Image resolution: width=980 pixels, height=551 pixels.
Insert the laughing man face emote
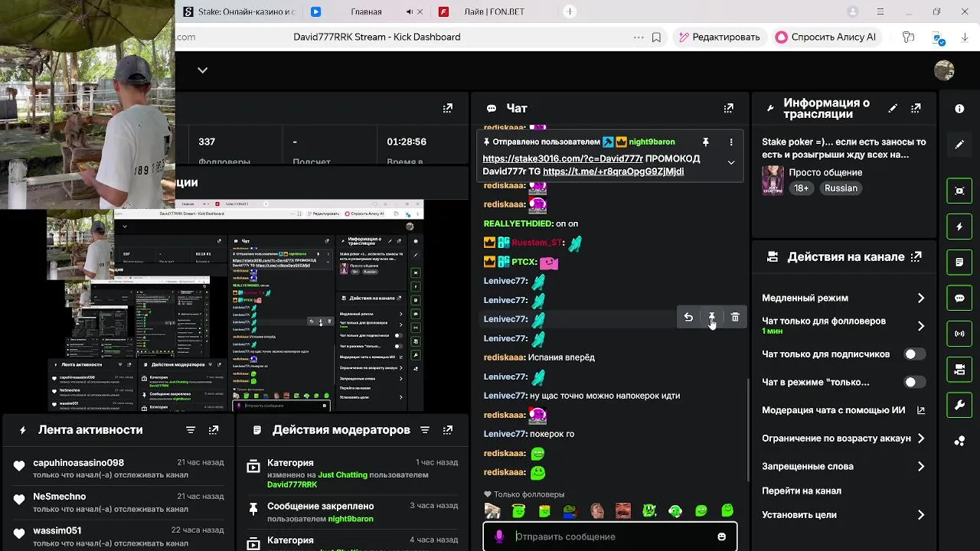tap(622, 510)
